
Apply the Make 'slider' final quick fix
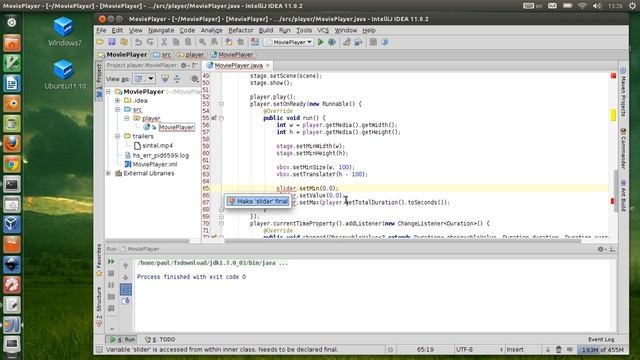click(x=258, y=201)
